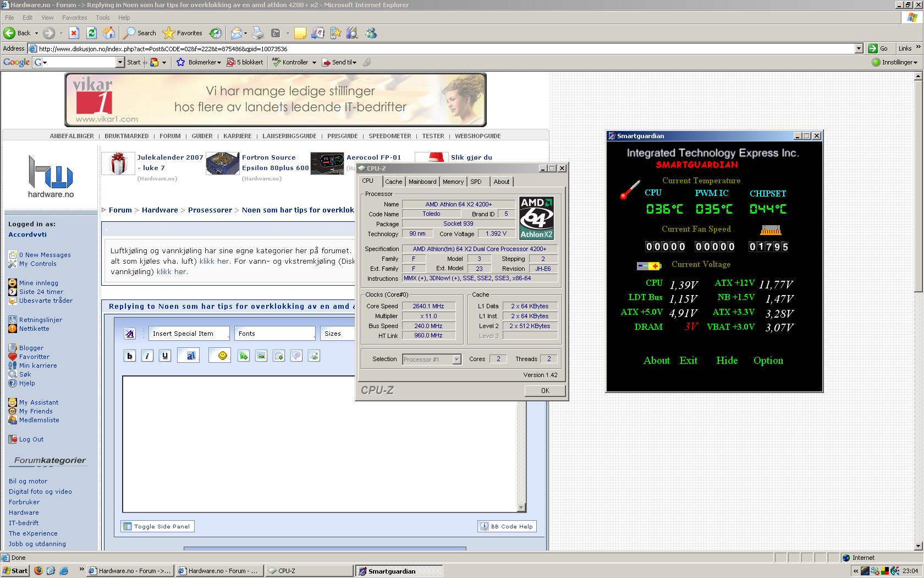Click OK in CPU-Z window
The image size is (924, 578).
tap(545, 390)
